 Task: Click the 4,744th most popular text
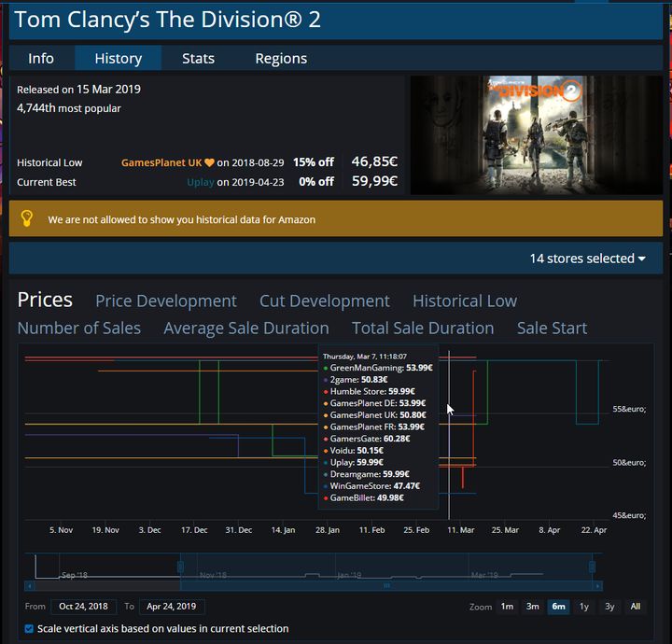pyautogui.click(x=69, y=108)
